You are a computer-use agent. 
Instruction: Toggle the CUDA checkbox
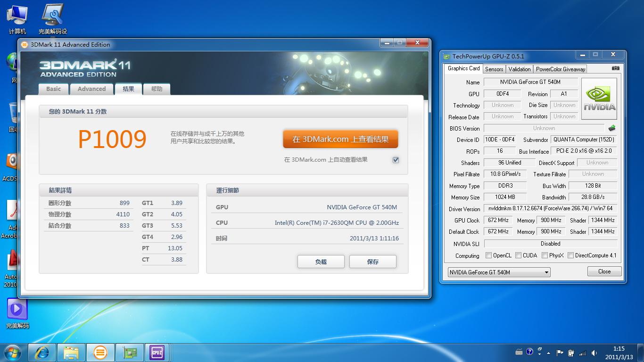point(518,255)
